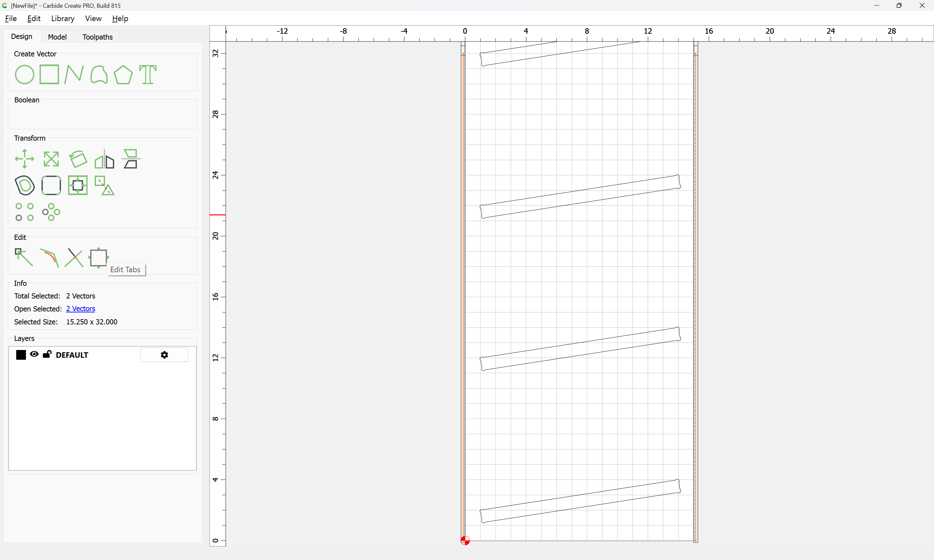Image resolution: width=934 pixels, height=560 pixels.
Task: Click the Edit Tabs tool
Action: (x=99, y=258)
